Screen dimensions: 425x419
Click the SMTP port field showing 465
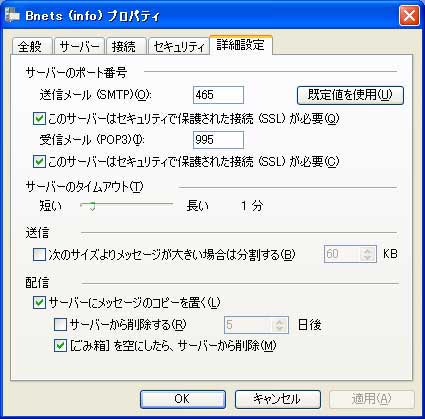pos(218,95)
